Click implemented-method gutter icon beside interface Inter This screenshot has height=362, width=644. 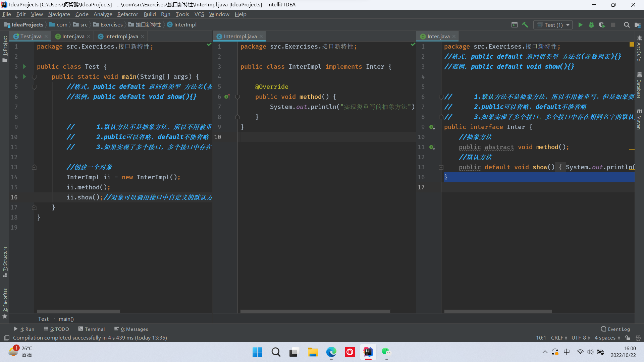[x=432, y=127]
